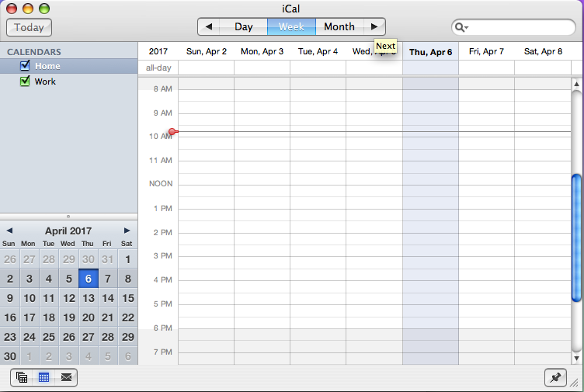
Task: Open search magnifier options dropdown
Action: pyautogui.click(x=461, y=27)
